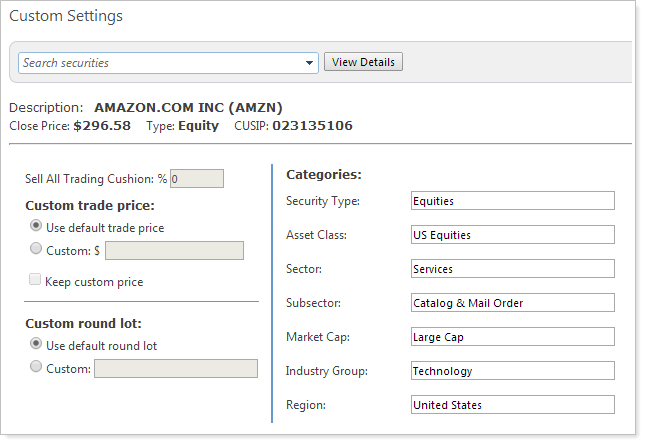
Task: Click the Sell All Trading Cushion field
Action: click(196, 179)
